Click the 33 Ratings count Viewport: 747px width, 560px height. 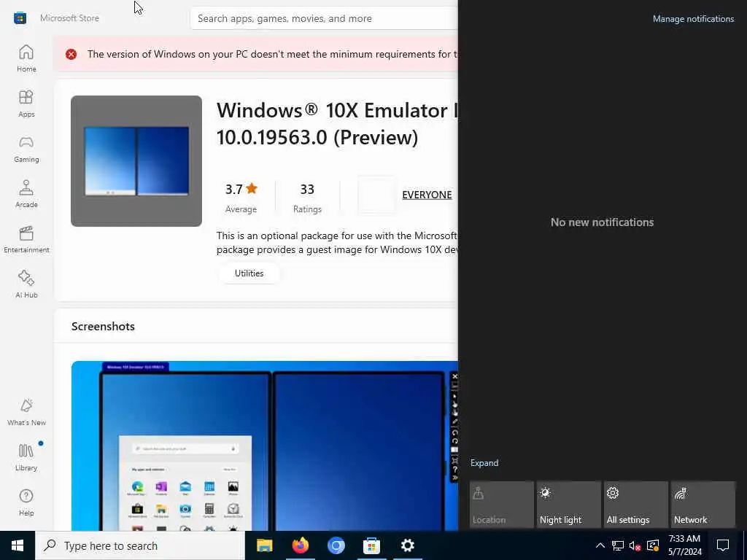[x=307, y=198]
